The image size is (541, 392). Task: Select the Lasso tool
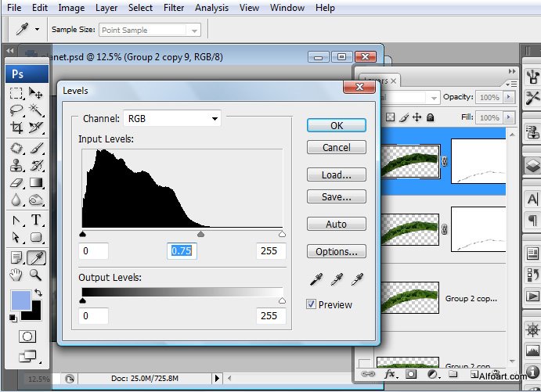tap(16, 110)
